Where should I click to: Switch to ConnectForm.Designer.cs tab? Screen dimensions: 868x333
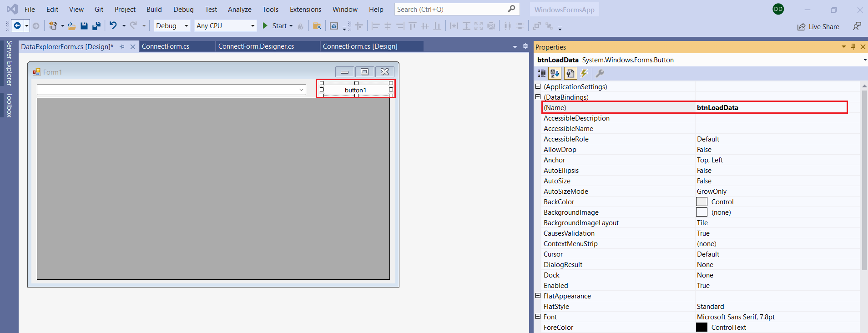coord(256,46)
